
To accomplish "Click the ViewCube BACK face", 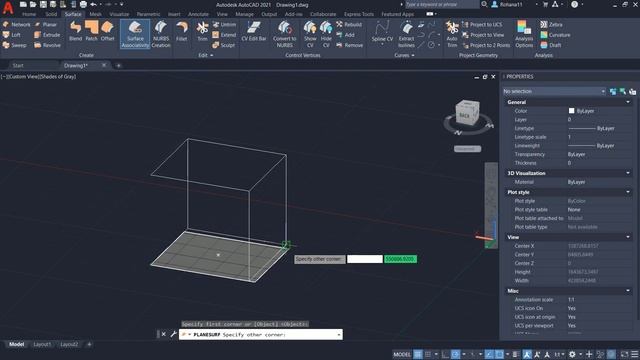I will click(464, 116).
